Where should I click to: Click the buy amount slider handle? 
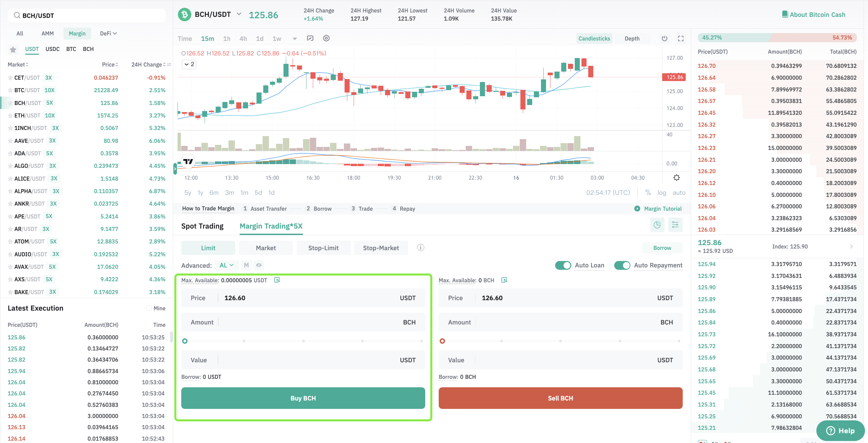click(185, 341)
